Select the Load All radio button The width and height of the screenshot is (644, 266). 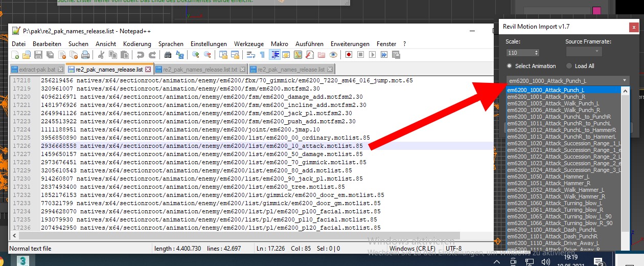point(569,66)
